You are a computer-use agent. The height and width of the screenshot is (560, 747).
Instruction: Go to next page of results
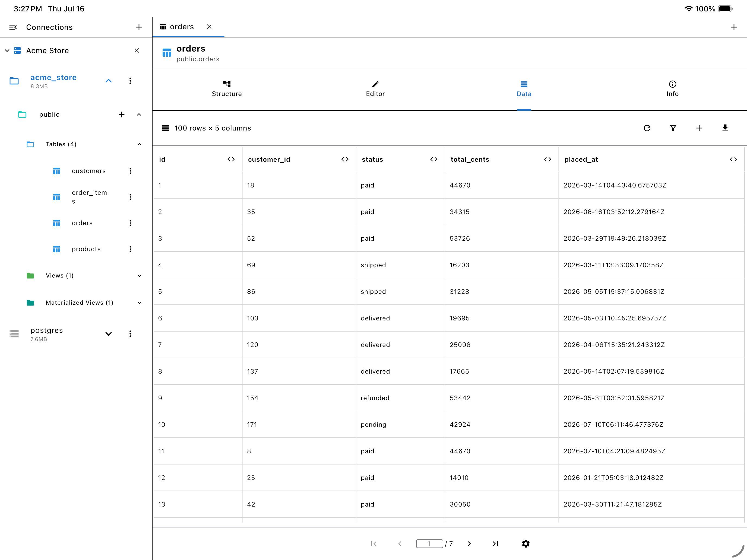click(x=469, y=544)
